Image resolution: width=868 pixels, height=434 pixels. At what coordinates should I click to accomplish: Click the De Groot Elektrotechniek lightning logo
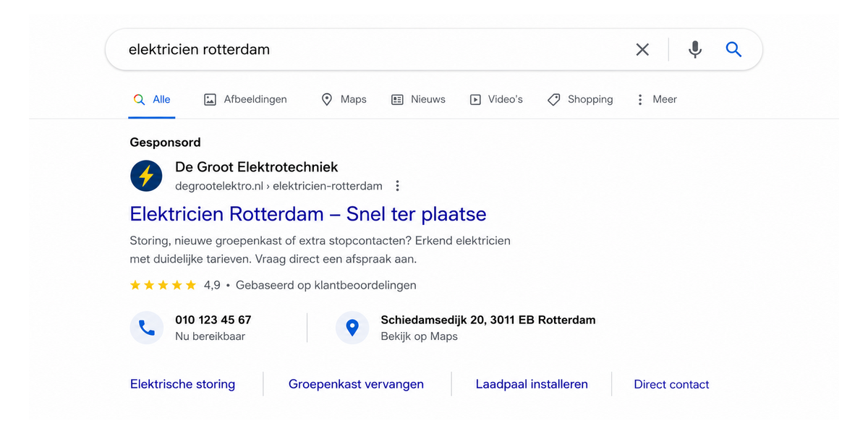(146, 176)
